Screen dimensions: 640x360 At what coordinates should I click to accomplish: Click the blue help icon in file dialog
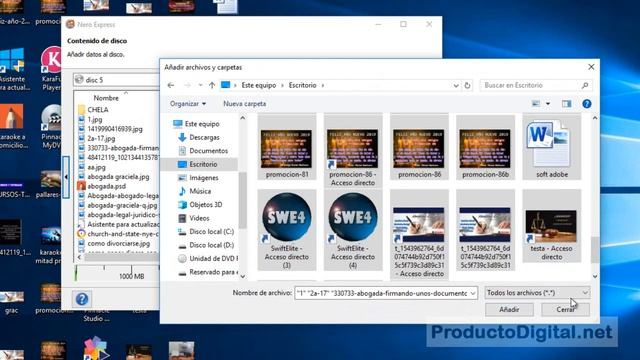[x=587, y=104]
